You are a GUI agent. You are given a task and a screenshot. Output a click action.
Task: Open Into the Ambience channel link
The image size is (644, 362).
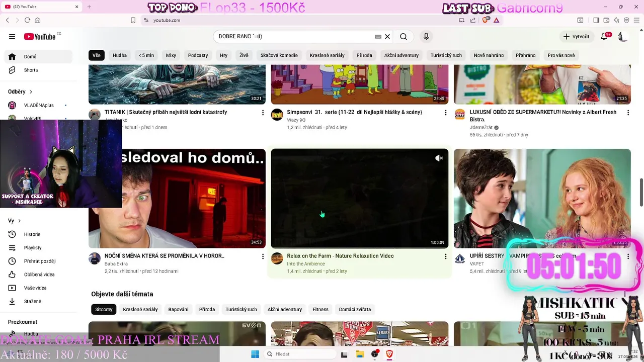coord(306,264)
